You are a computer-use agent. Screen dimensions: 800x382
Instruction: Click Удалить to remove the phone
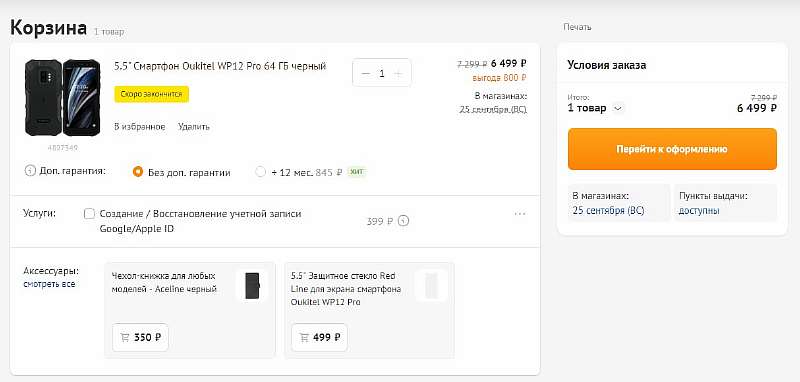point(194,126)
